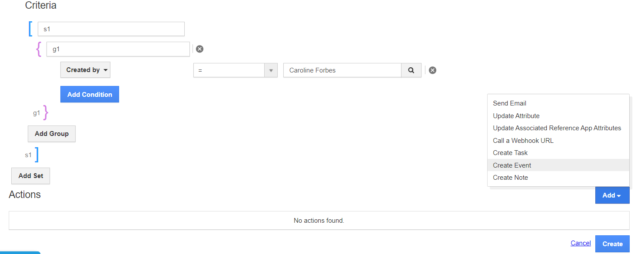Screen dimensions: 644x254
Task: Click the Add Condition button
Action: tap(90, 94)
